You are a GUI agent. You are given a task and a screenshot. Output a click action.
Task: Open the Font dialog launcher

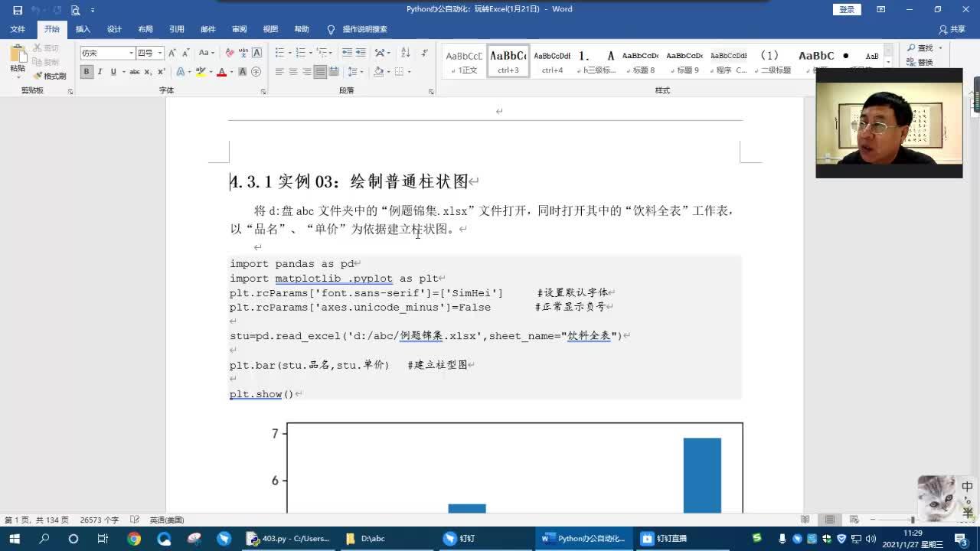(263, 91)
